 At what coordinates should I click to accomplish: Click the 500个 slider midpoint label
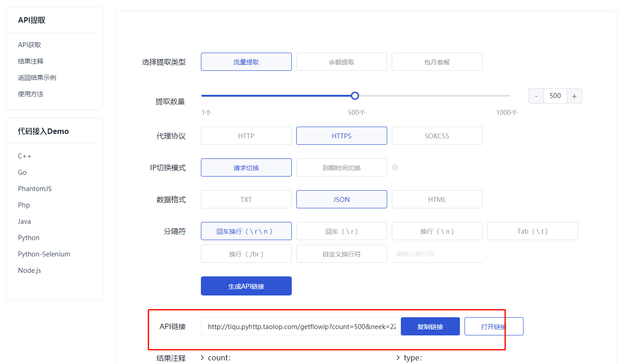pos(357,113)
